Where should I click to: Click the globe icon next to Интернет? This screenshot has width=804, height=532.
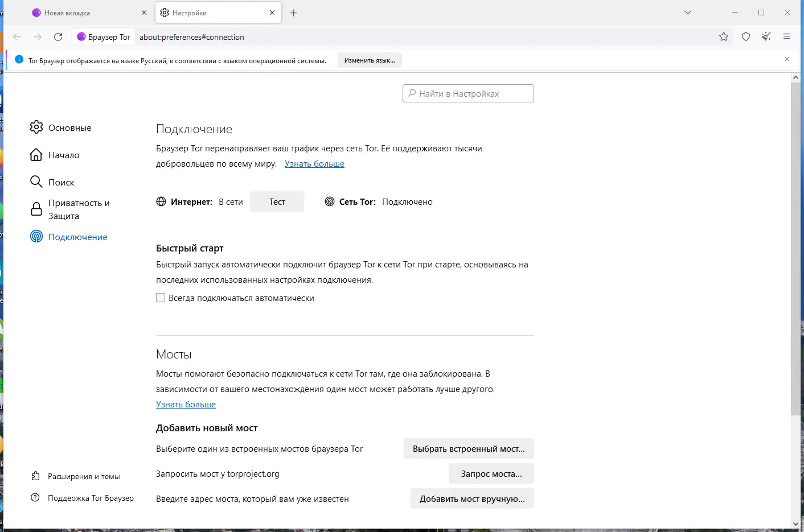coord(161,201)
